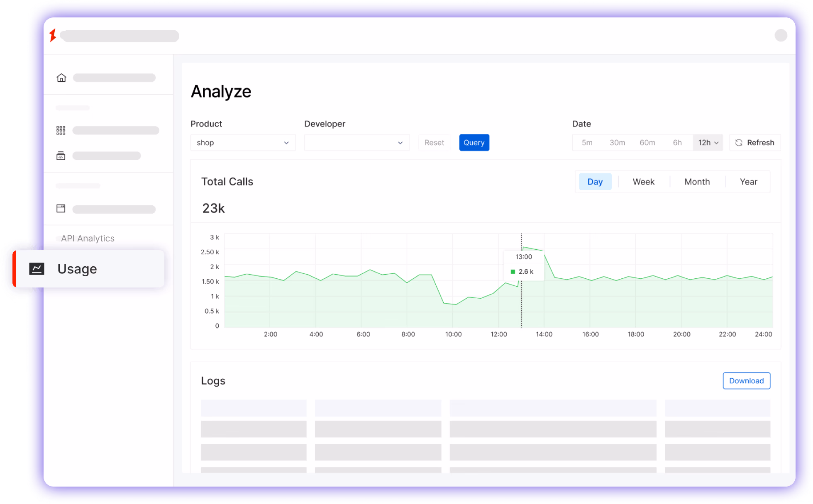Viewport: 813px width, 504px height.
Task: Click the circular refresh arrow icon
Action: 738,142
